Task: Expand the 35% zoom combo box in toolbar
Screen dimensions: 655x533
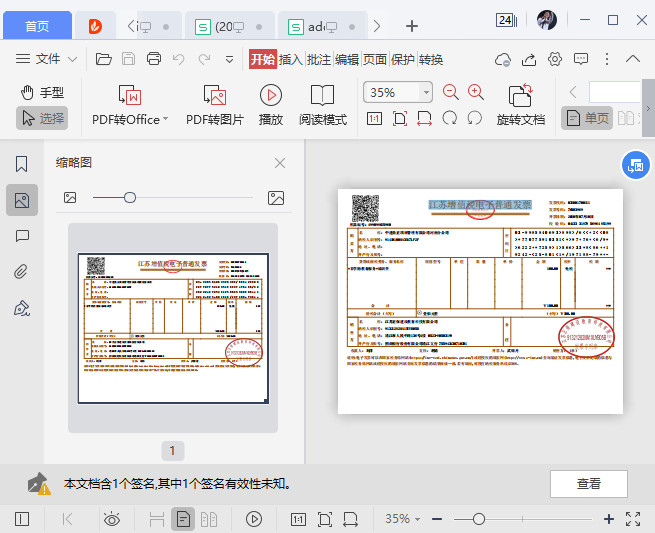Action: [x=426, y=92]
